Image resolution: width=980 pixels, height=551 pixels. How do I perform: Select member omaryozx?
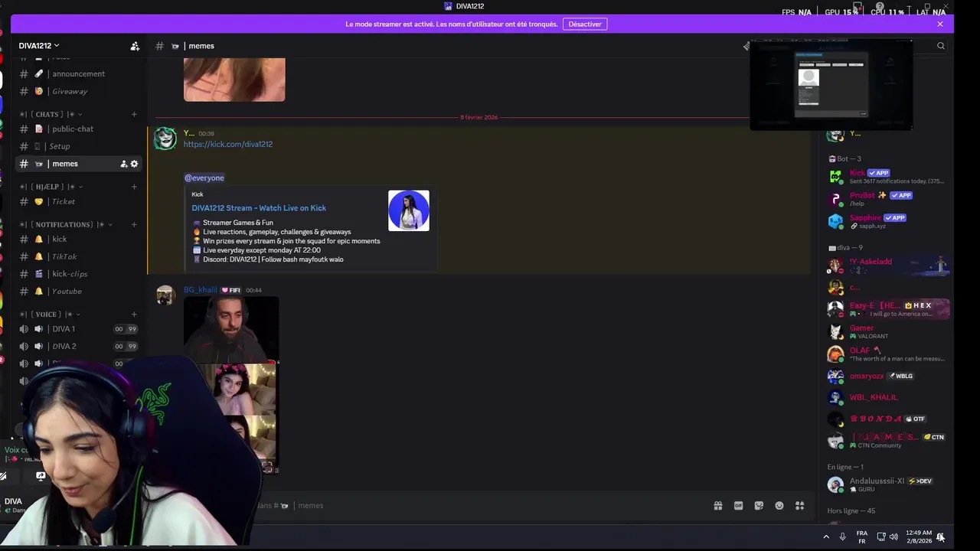pos(888,376)
